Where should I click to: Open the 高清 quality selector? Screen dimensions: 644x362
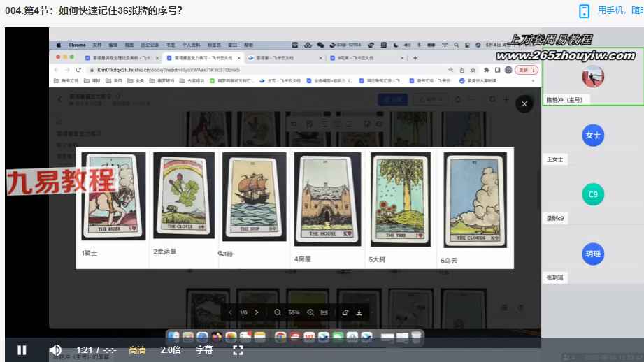tap(137, 350)
